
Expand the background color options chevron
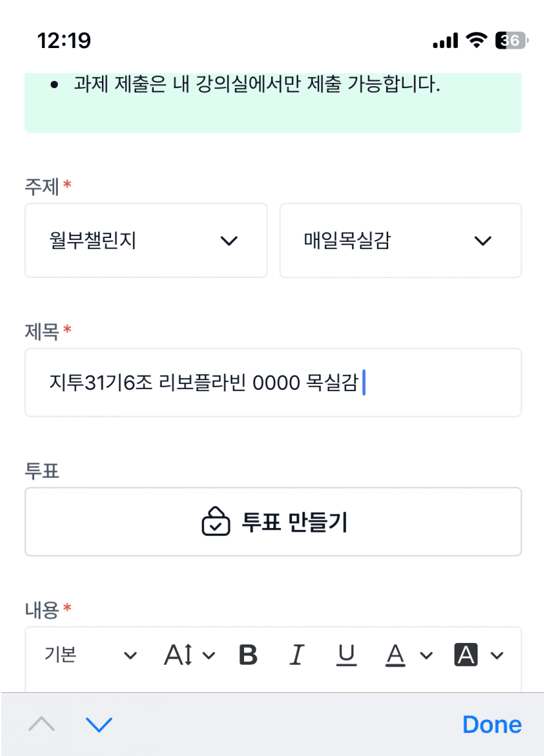pyautogui.click(x=497, y=655)
